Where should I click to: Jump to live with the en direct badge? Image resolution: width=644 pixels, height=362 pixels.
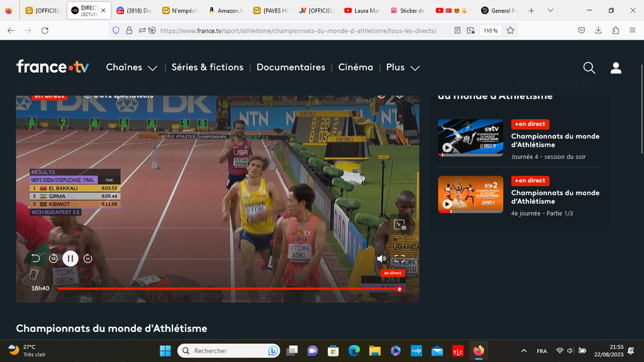392,273
